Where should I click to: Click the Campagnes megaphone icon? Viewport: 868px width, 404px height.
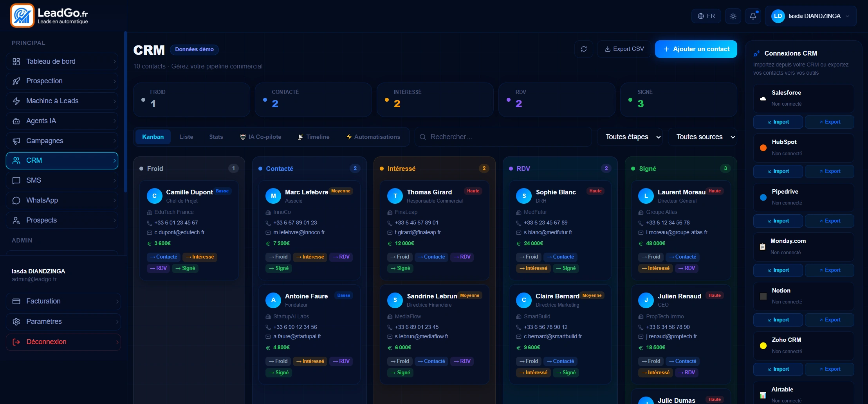[x=16, y=141]
